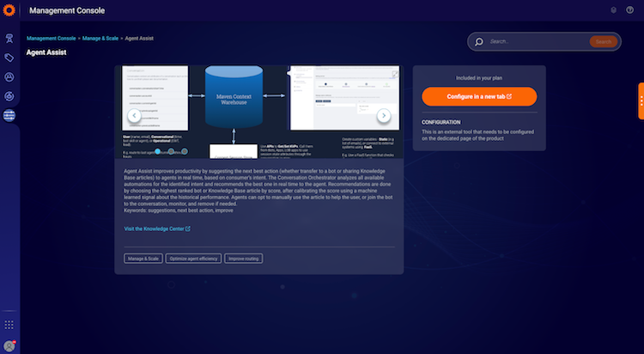
Task: Open the tag icon in the sidebar
Action: pos(9,58)
